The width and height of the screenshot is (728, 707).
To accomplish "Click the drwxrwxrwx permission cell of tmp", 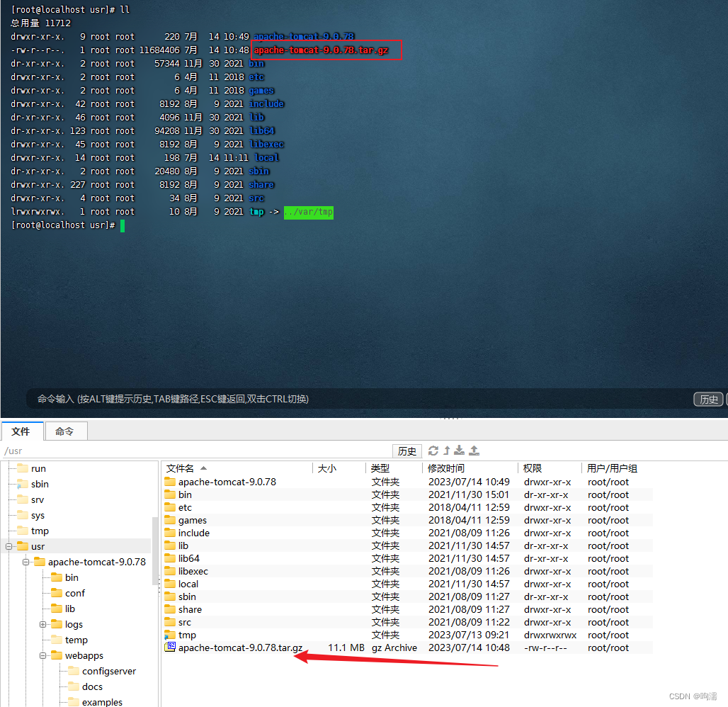I will click(x=550, y=635).
